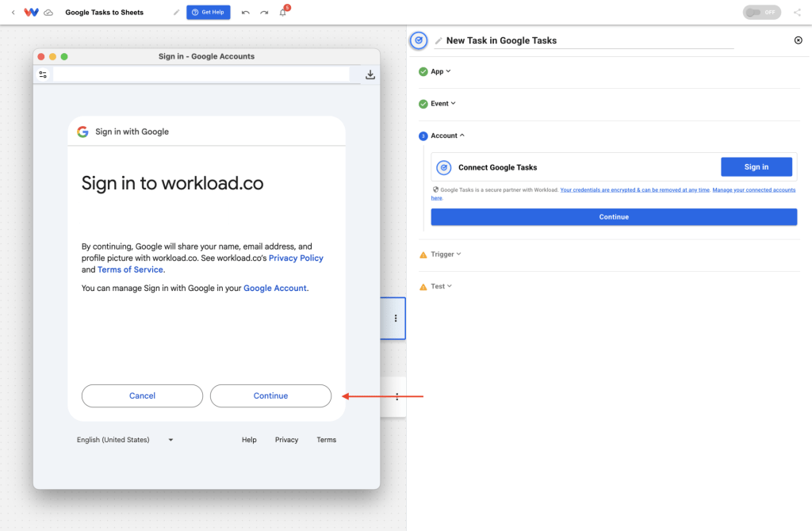The width and height of the screenshot is (812, 531).
Task: Open the Terms of Service link
Action: [x=131, y=269]
